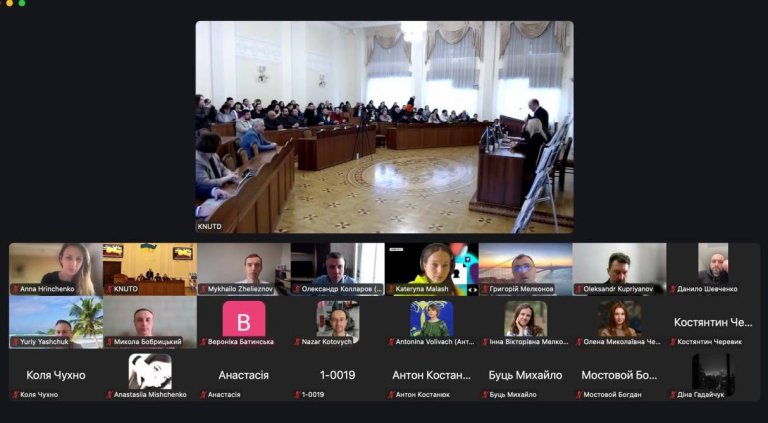Click the muted mic icon beside Діна Гадайчук
The image size is (768, 423).
673,395
